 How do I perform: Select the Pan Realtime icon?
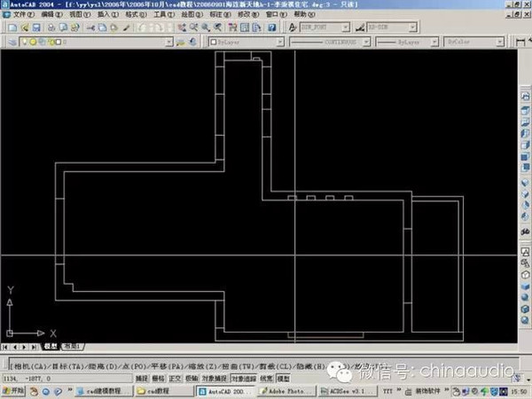(x=182, y=27)
